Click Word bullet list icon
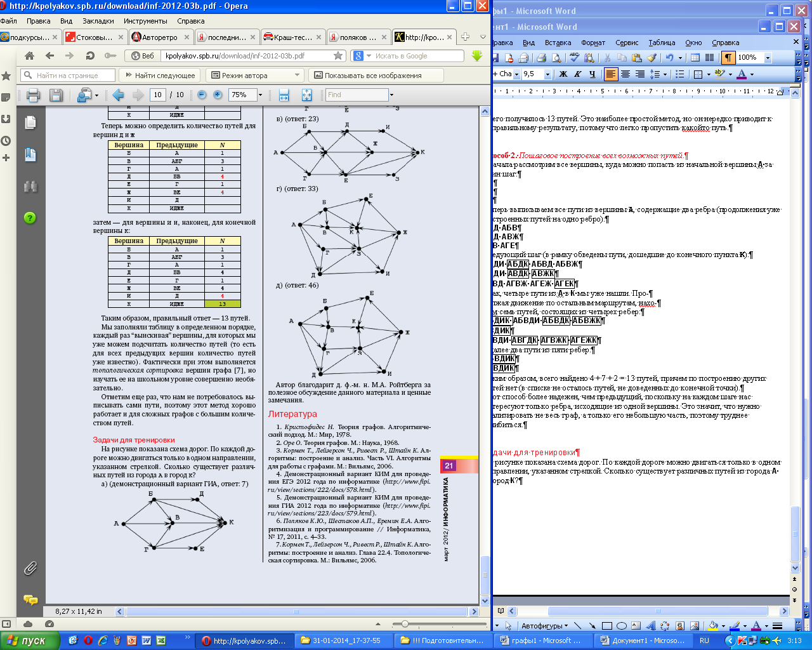The height and width of the screenshot is (650, 812). pyautogui.click(x=679, y=74)
